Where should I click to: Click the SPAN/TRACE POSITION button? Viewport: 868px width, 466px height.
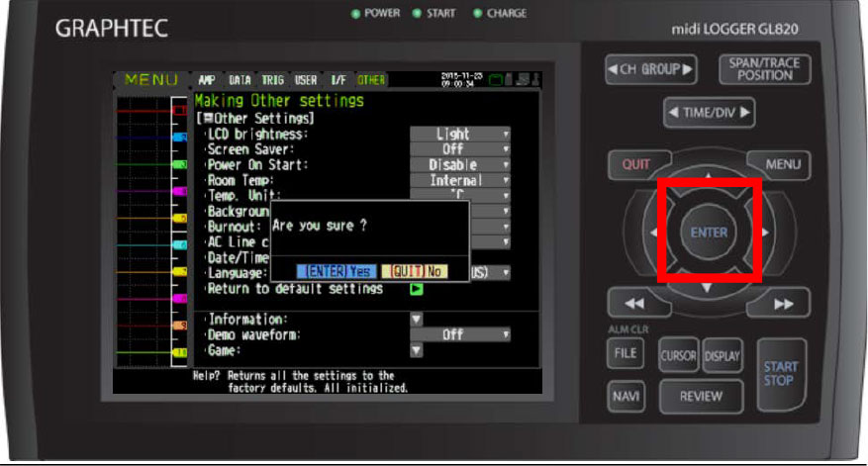tap(764, 69)
